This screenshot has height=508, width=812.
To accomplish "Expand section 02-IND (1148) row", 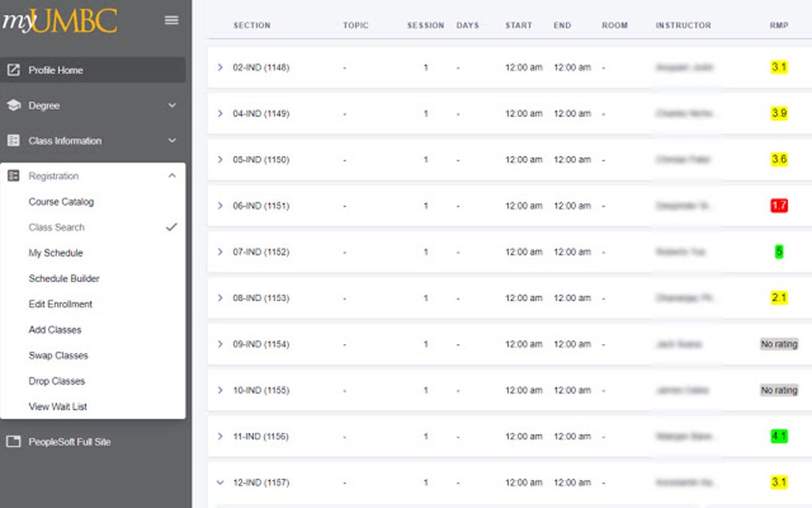I will (221, 68).
